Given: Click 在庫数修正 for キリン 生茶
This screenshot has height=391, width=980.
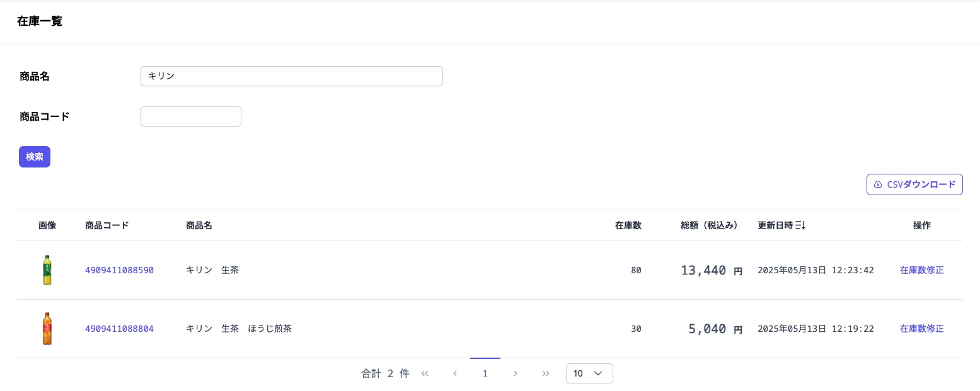Looking at the screenshot, I should (x=922, y=270).
